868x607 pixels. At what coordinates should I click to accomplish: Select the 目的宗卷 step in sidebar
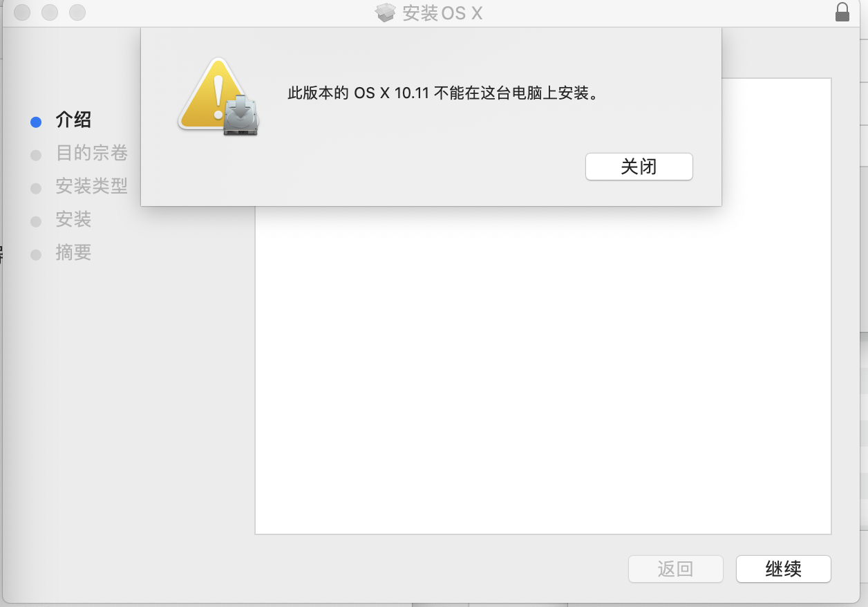click(x=91, y=153)
